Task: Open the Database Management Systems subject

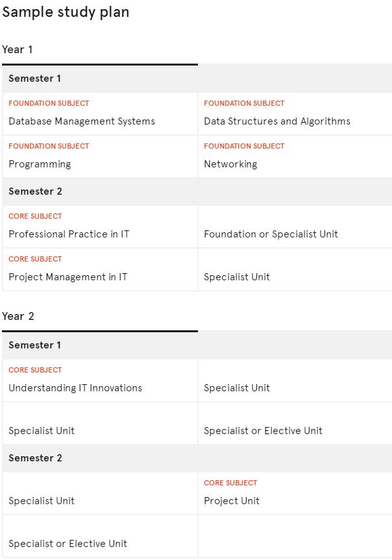Action: [82, 121]
